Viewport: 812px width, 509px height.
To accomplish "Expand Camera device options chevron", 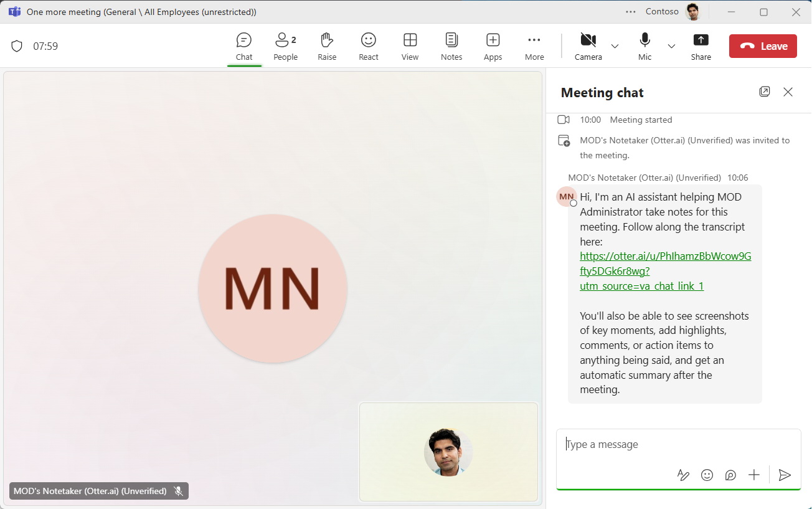I will [x=615, y=47].
